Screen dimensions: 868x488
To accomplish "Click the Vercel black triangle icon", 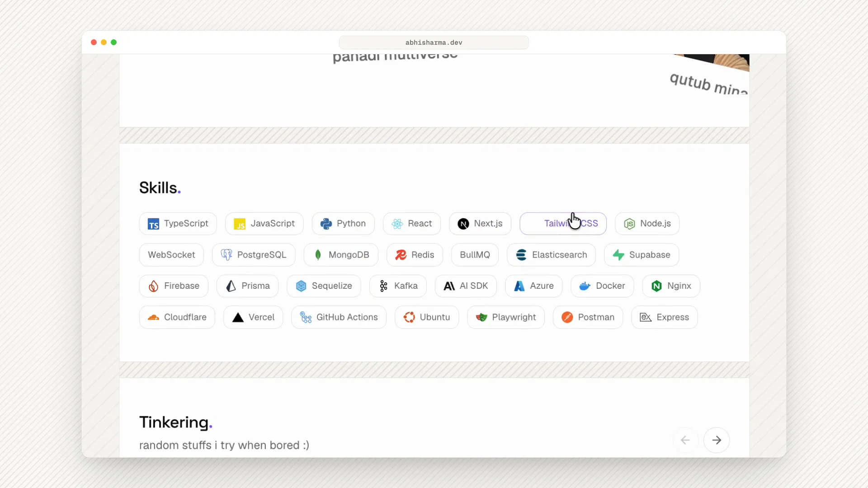I will point(238,317).
